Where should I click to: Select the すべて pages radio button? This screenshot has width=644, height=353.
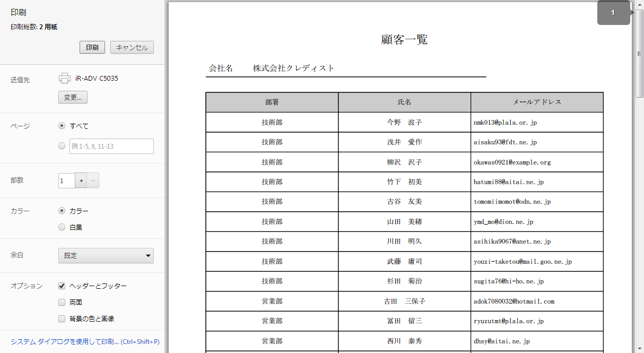click(x=62, y=126)
